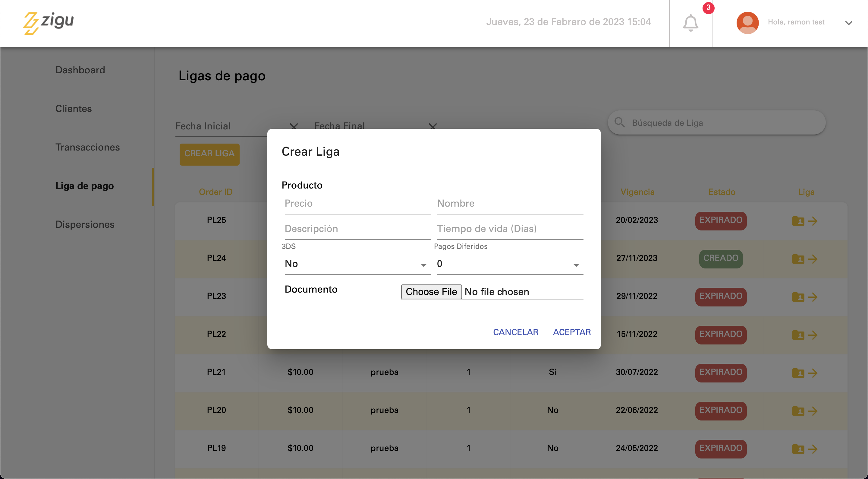Open the liga folder icon for PL23
The width and height of the screenshot is (868, 479).
point(798,297)
